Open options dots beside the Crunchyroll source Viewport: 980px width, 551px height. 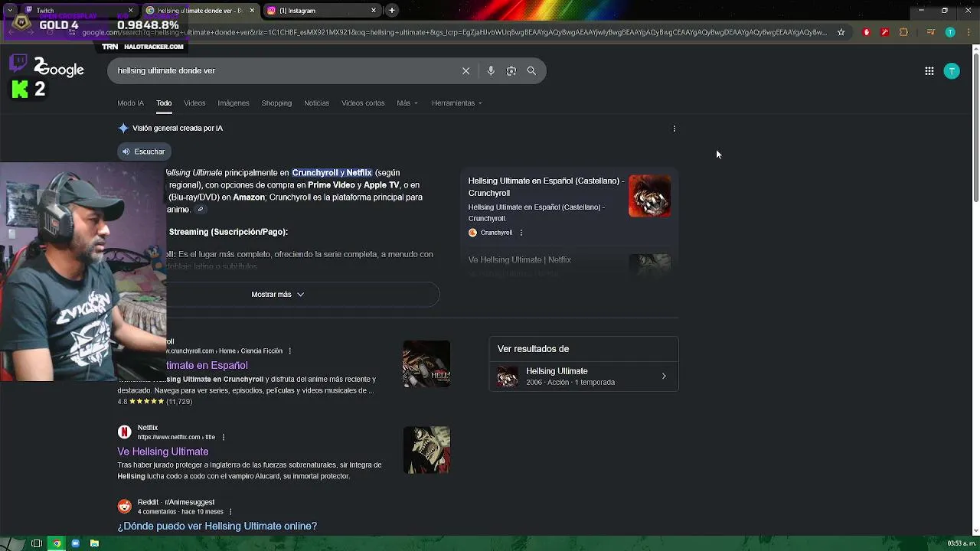(x=521, y=233)
